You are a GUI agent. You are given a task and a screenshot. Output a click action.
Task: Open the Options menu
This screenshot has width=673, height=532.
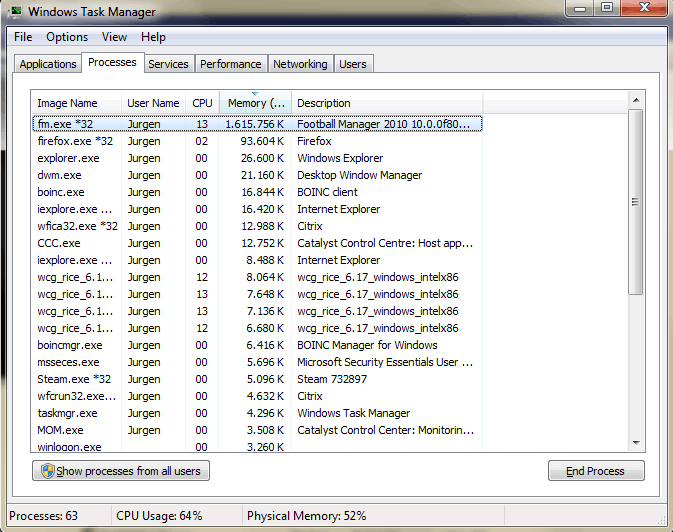pos(67,37)
